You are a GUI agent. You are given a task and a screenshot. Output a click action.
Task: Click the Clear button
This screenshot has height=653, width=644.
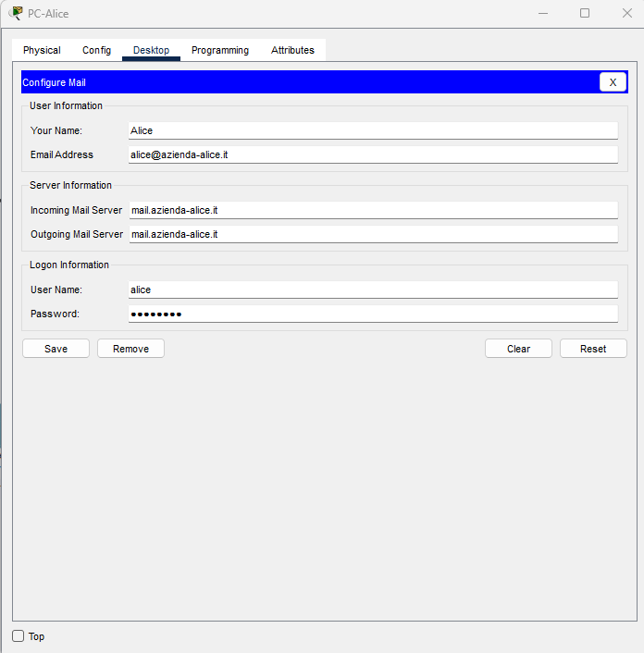[518, 349]
